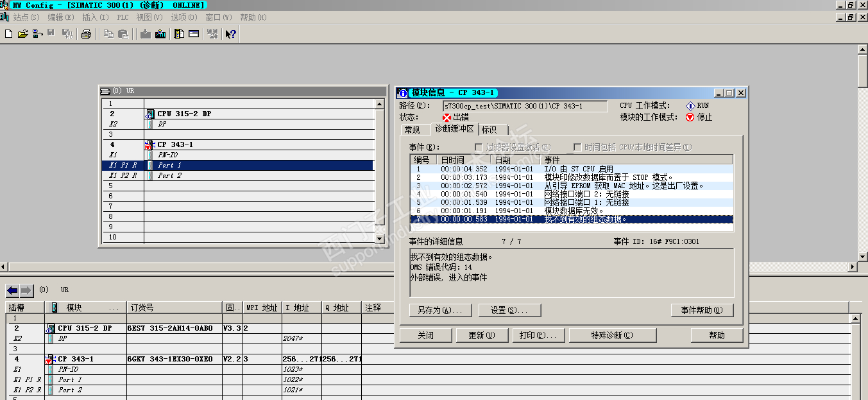Click the rack list scroll-down arrow
868x400 pixels.
click(x=379, y=239)
